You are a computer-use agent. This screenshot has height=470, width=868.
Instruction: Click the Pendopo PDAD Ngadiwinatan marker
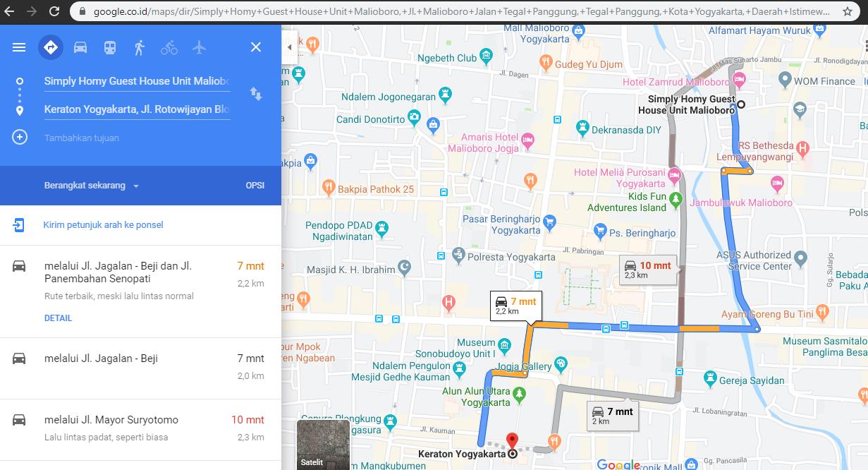[382, 228]
